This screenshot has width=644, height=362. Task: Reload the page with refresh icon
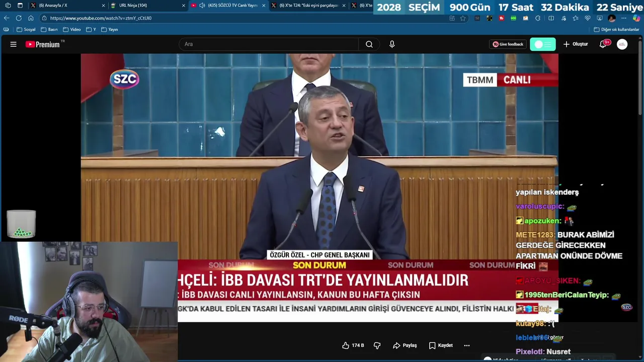[19, 18]
